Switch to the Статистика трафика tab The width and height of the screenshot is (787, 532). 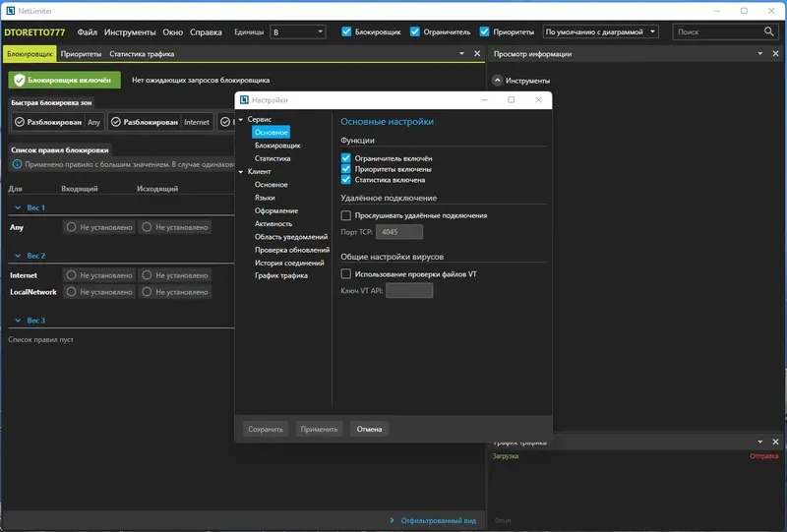tap(142, 54)
